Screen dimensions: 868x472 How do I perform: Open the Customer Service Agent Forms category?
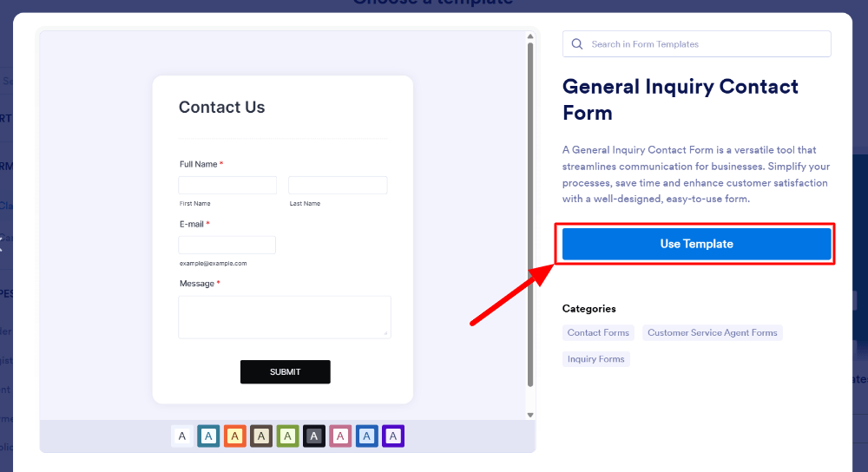pos(712,332)
